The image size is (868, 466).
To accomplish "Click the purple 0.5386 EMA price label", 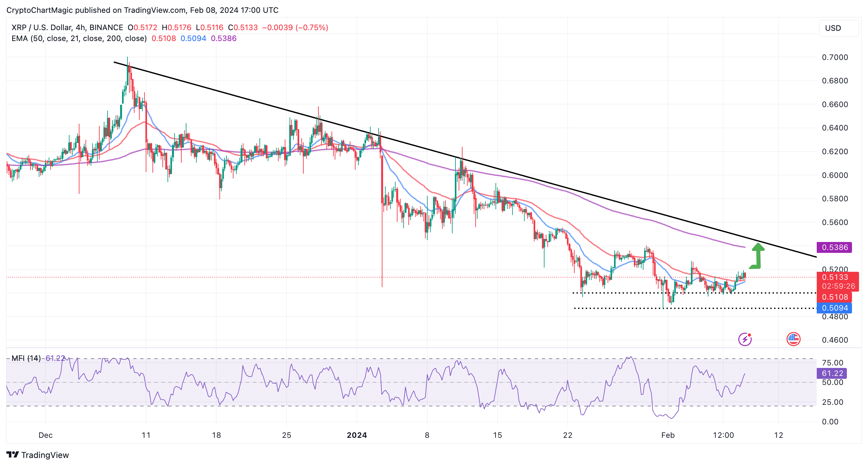I will coord(834,247).
